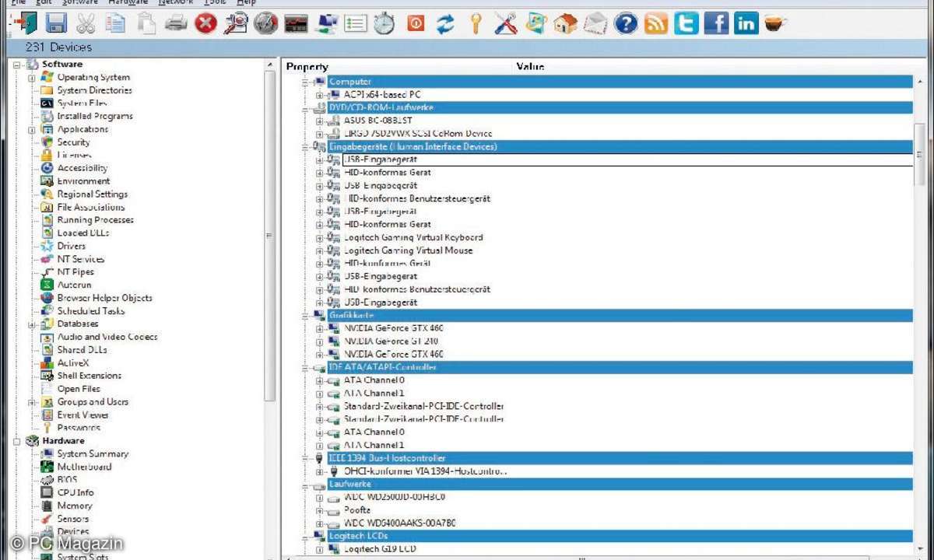Open the Network menu
934x560 pixels.
[176, 2]
